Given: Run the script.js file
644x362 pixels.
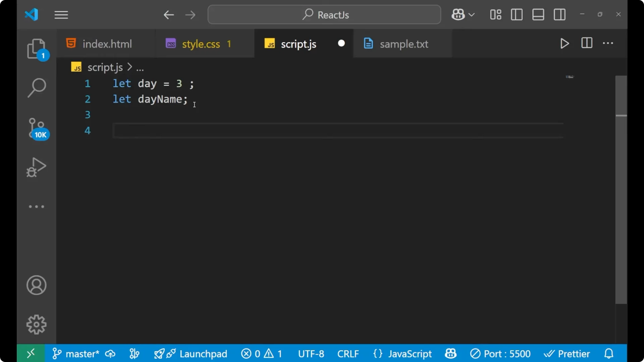Looking at the screenshot, I should coord(565,44).
